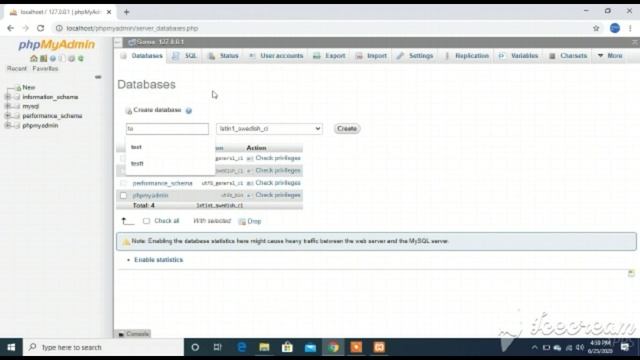Open the notification center icon
Screen dimensions: 640x360
coord(625,347)
